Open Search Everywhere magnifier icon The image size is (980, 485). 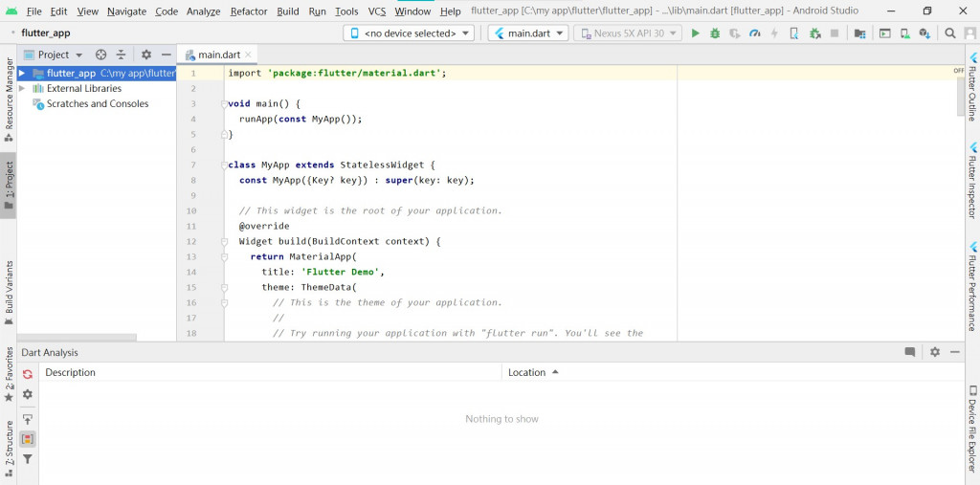point(950,33)
